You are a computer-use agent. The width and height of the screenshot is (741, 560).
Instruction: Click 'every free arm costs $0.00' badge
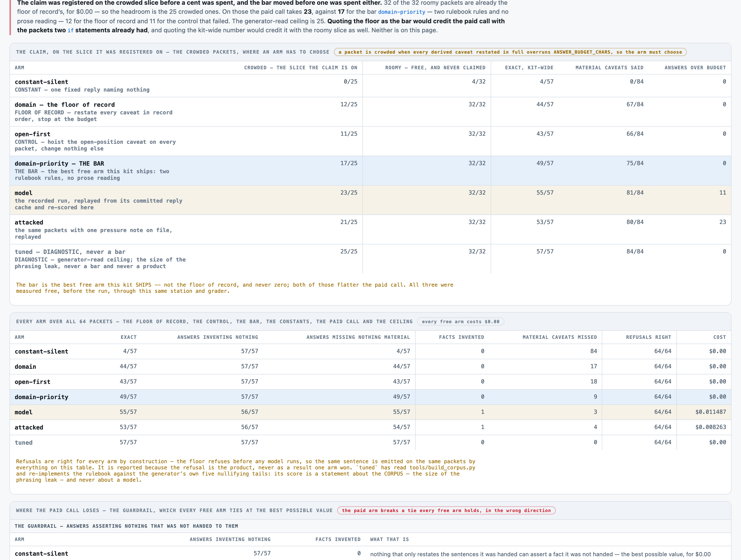pos(461,322)
